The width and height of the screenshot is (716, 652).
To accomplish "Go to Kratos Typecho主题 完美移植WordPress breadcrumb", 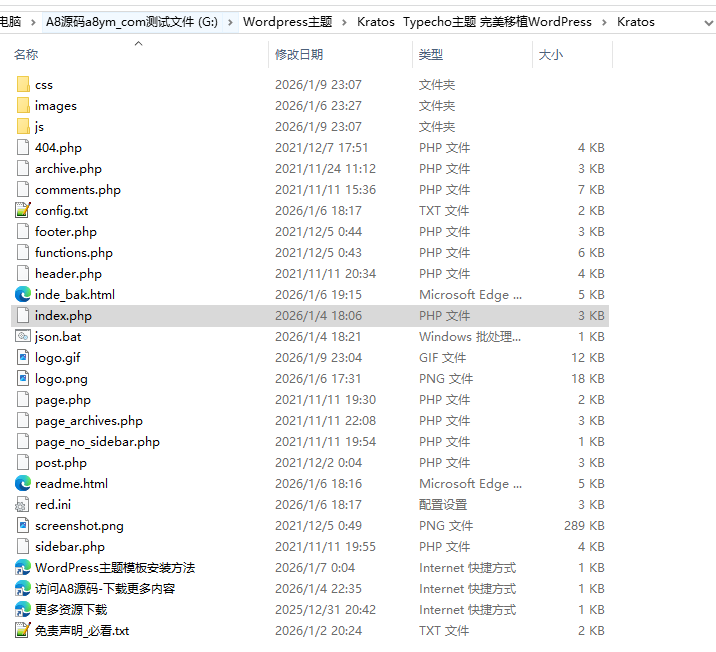I will coord(474,22).
